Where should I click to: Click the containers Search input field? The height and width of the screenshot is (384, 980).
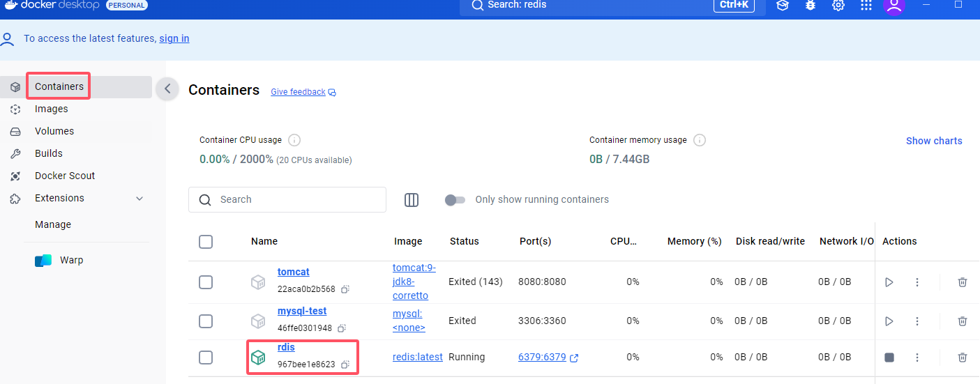point(287,199)
